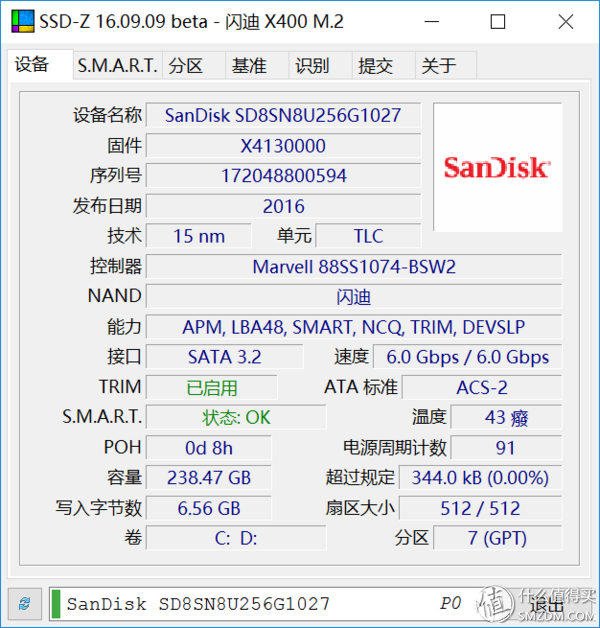Click capacity value 238.47 GB
Screen dimensions: 600x628
pos(209,478)
